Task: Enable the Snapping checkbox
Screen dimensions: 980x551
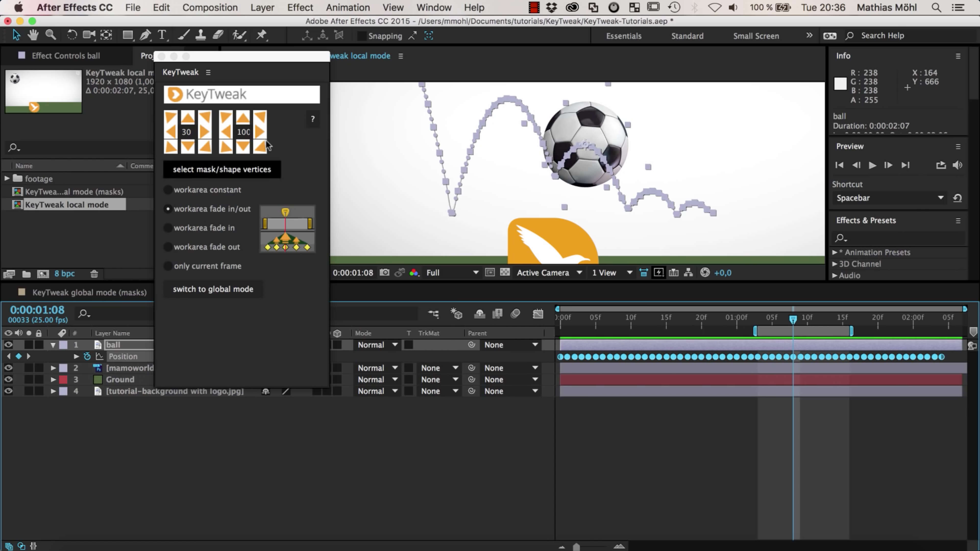Action: 361,36
